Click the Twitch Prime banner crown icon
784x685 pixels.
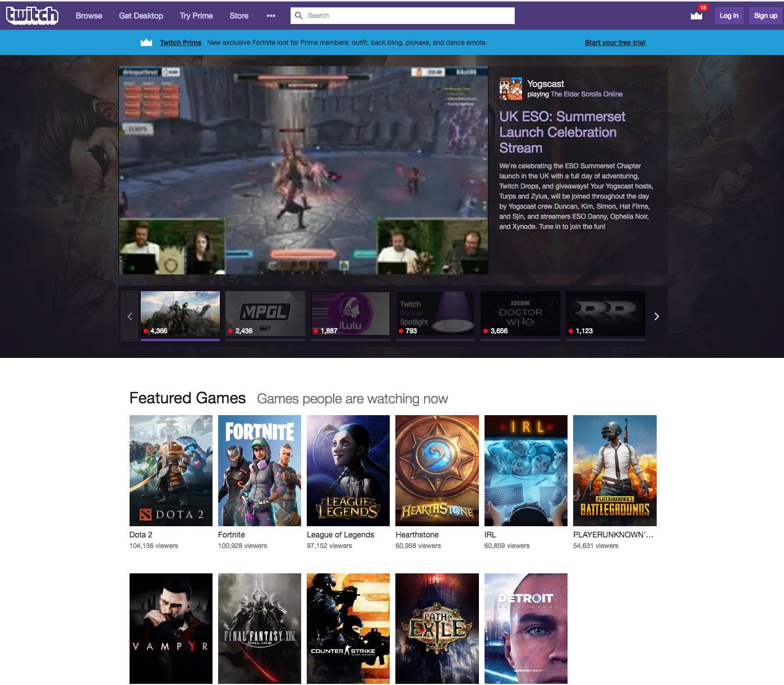pyautogui.click(x=146, y=43)
